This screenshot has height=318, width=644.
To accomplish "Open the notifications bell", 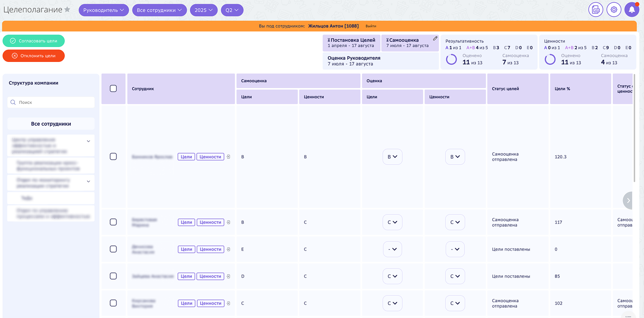I will [x=632, y=10].
